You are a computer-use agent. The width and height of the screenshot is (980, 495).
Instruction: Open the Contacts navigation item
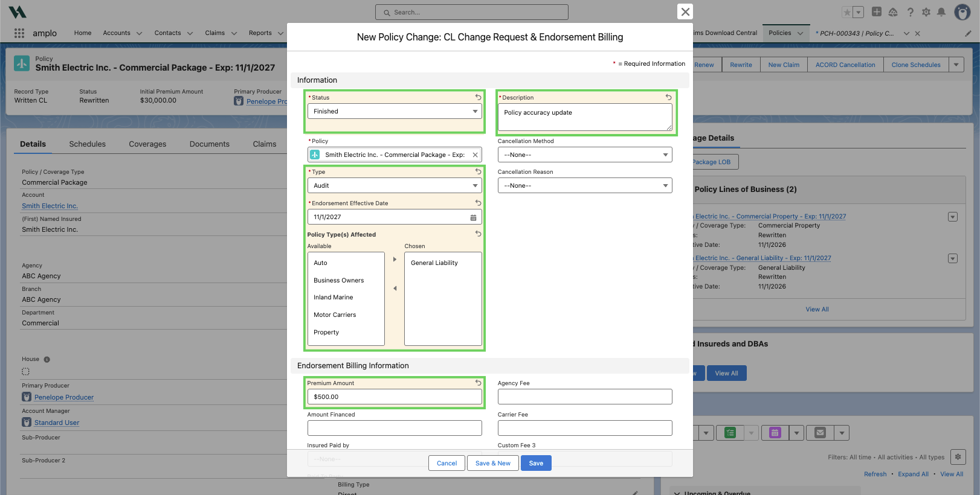click(167, 33)
